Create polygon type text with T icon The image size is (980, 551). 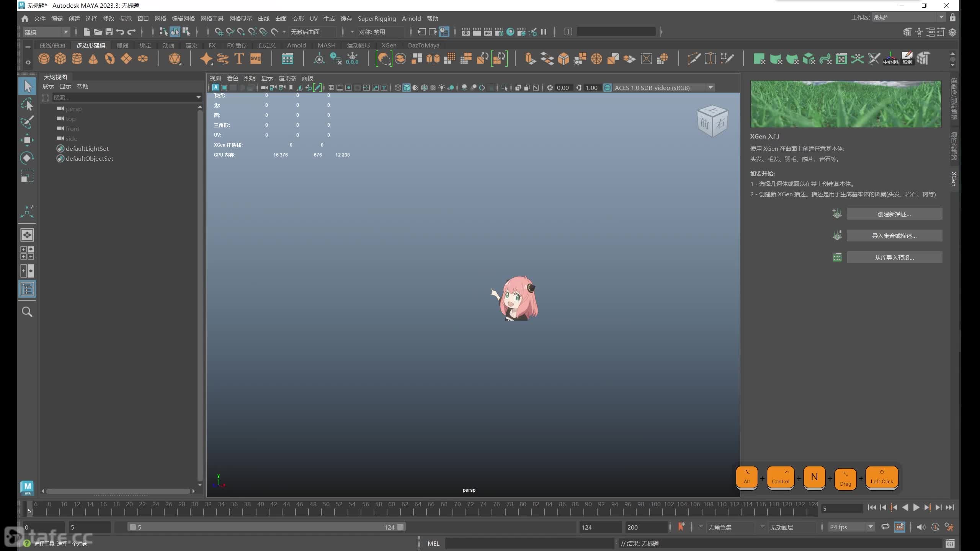239,59
